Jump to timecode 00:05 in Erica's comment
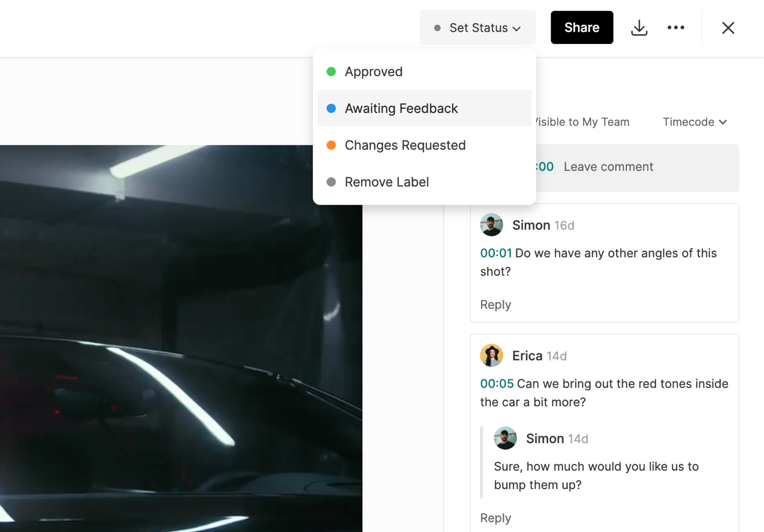This screenshot has width=764, height=532. [x=497, y=384]
